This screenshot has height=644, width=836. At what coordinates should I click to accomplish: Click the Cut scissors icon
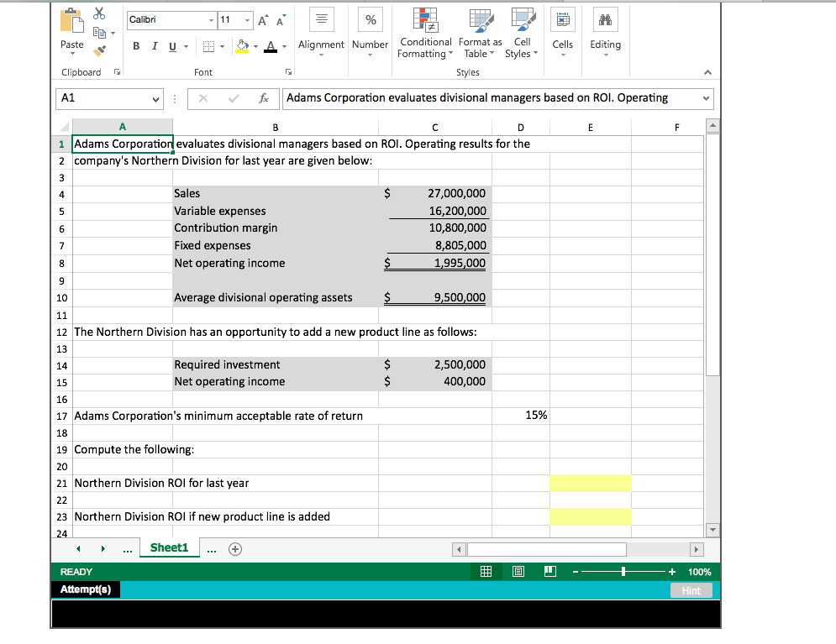101,13
